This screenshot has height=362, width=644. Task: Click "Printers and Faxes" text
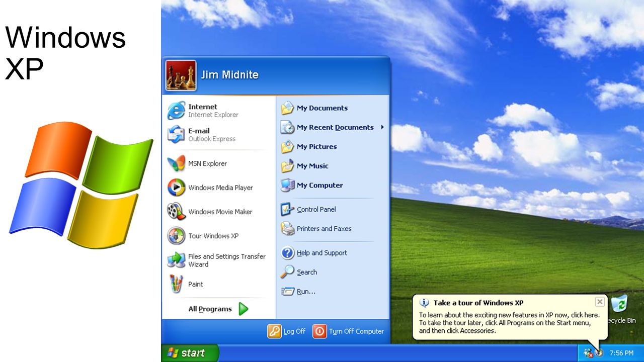coord(324,229)
